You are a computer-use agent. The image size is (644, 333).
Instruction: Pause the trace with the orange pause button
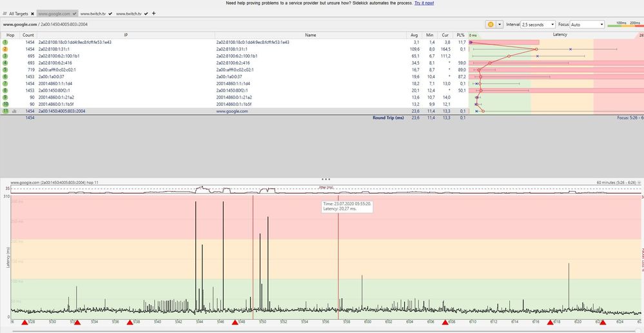point(491,25)
